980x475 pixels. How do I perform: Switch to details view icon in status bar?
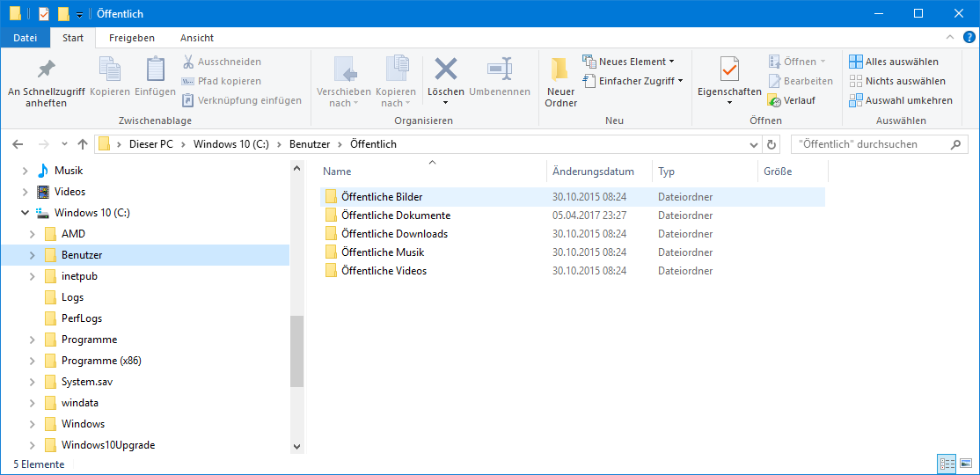coord(947,464)
